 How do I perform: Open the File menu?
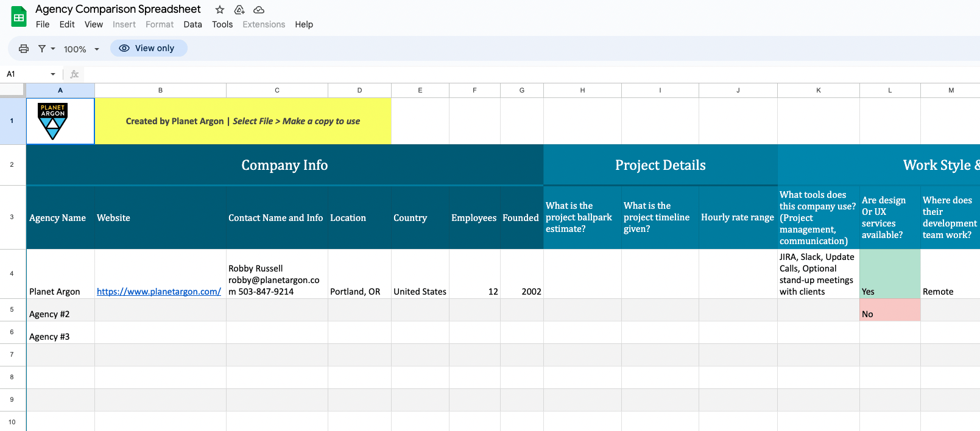tap(43, 24)
